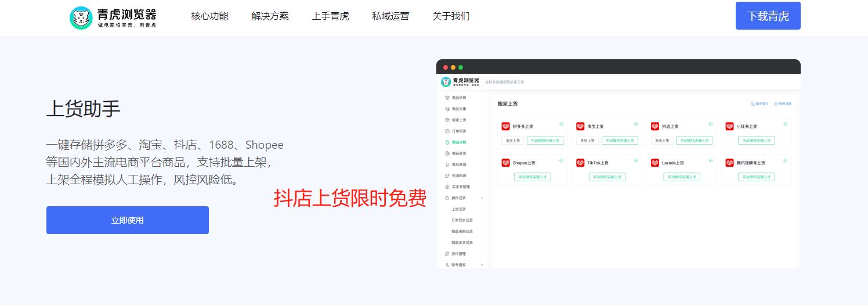Select 货代管理 icon in the app sidebar

coord(447,254)
